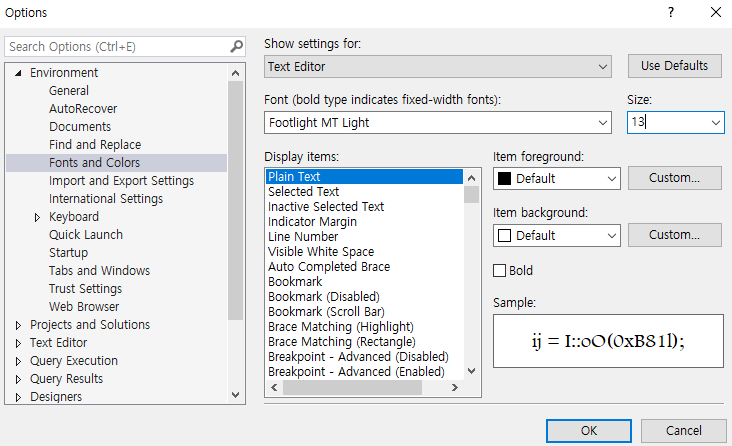Screen dimensions: 732x446
Task: Select General under Environment
Action: [x=69, y=91]
